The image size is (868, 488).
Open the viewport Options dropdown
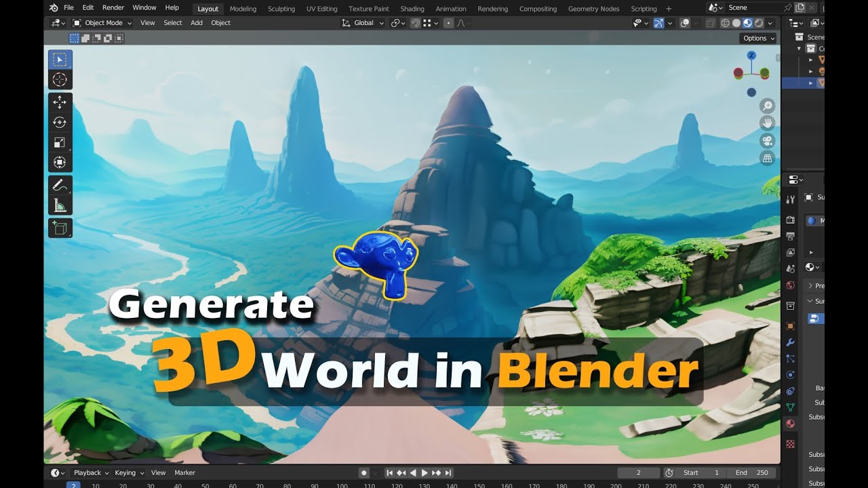[758, 38]
